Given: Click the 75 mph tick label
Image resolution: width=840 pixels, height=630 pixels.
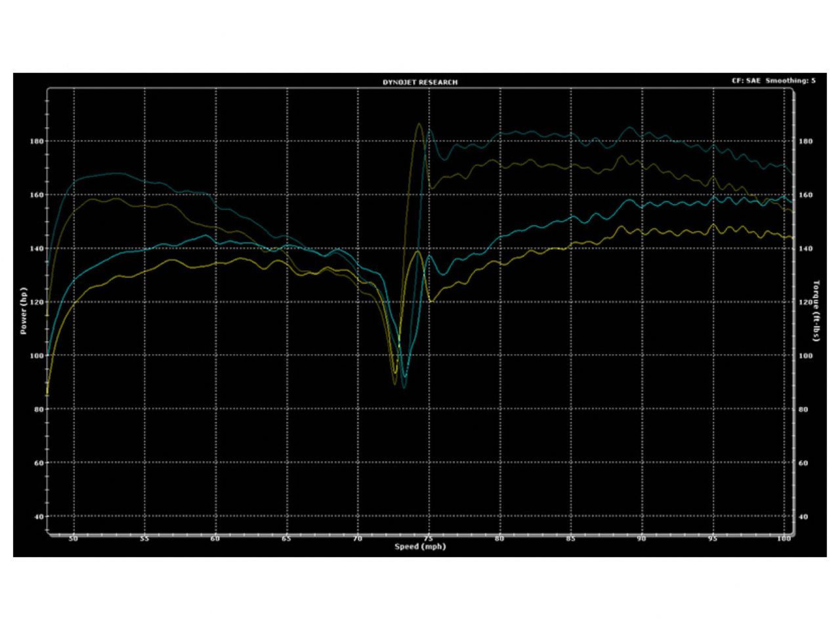Looking at the screenshot, I should (x=429, y=539).
